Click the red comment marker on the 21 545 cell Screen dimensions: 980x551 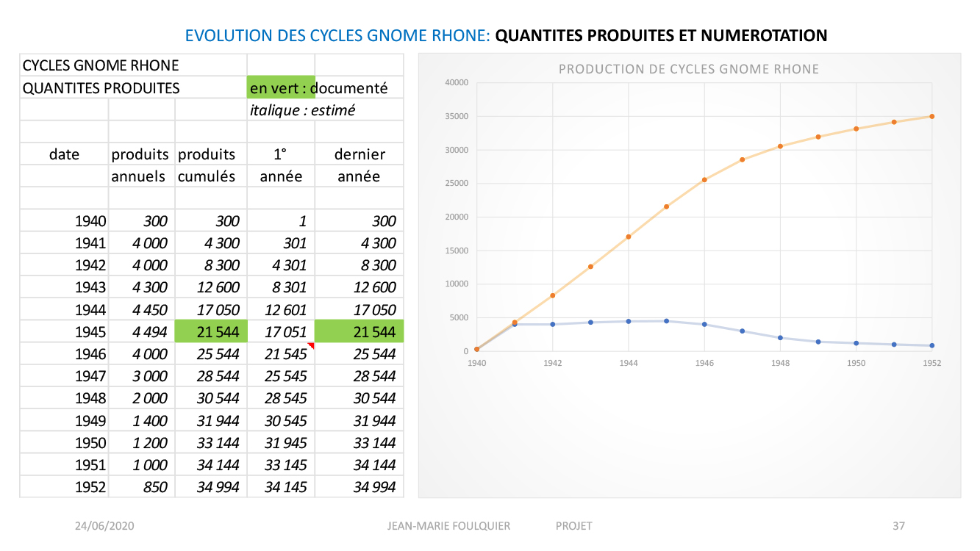tap(311, 345)
